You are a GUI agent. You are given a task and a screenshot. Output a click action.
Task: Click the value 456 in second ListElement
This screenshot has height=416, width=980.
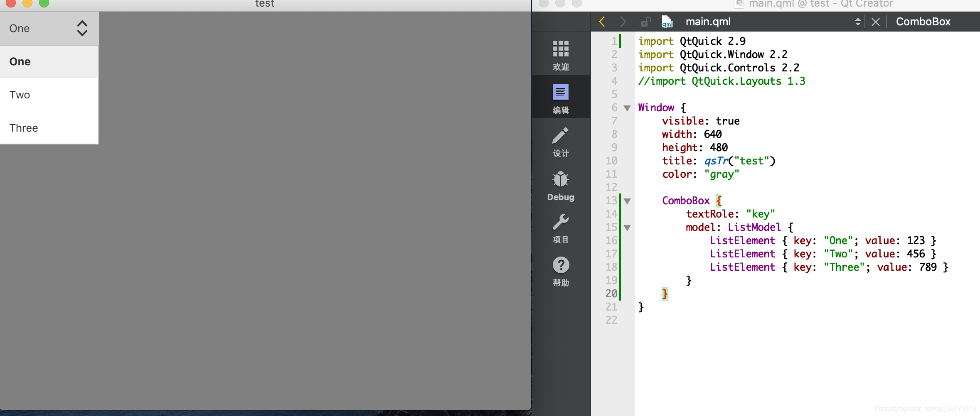coord(916,254)
